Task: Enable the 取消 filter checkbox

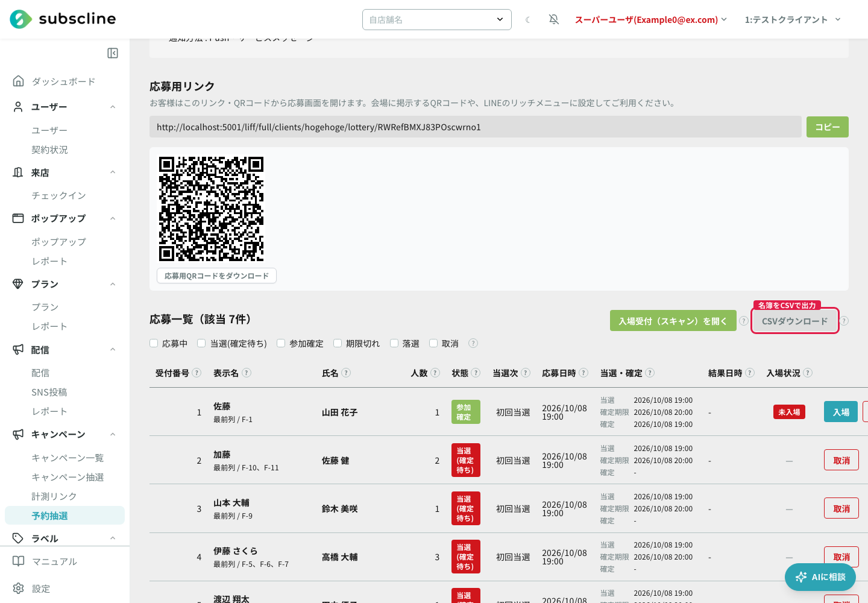Action: tap(433, 343)
